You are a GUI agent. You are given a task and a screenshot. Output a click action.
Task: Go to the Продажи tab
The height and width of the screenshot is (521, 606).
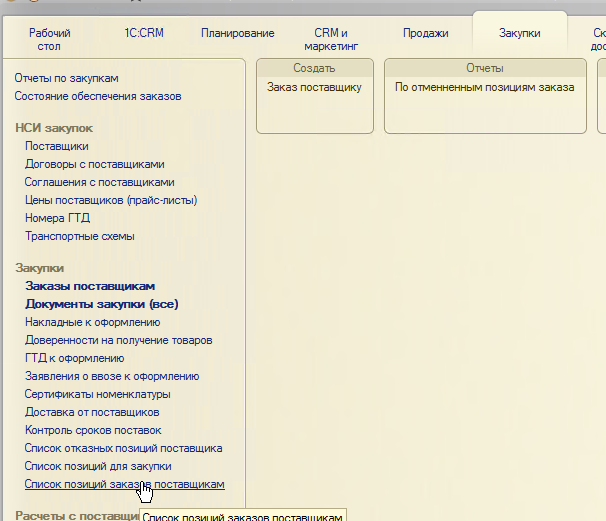425,33
